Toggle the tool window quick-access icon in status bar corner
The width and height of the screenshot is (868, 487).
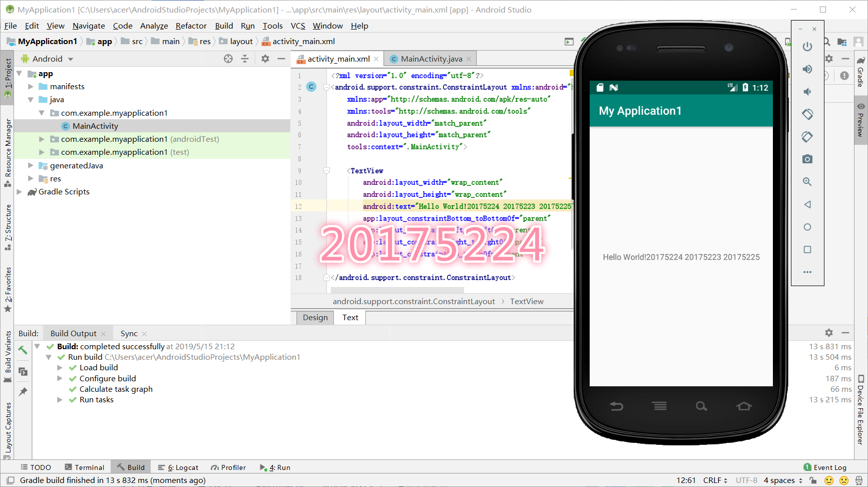pos(10,480)
